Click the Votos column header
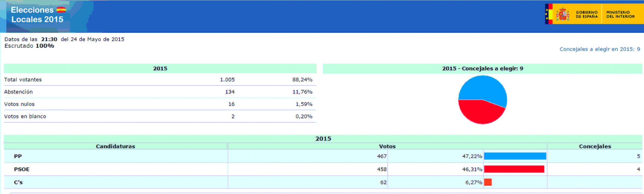 click(387, 146)
